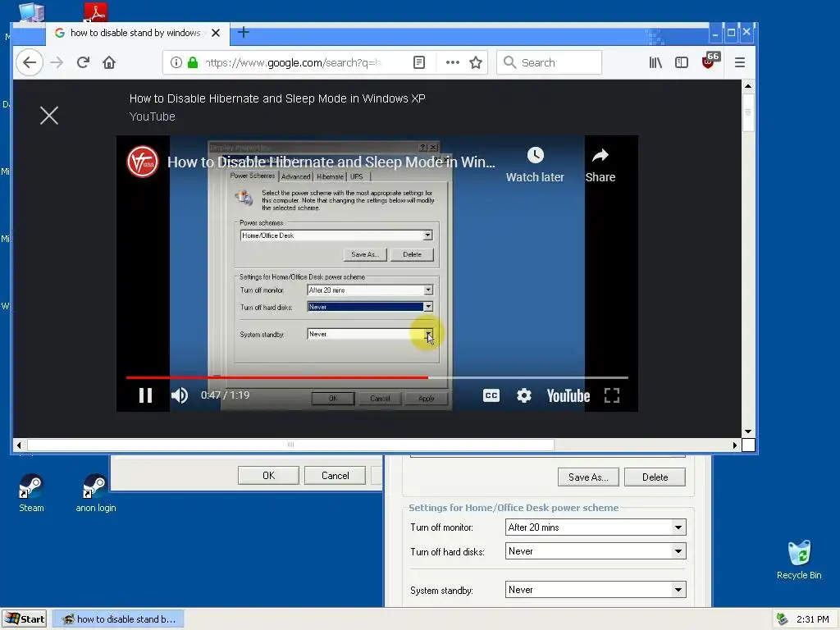This screenshot has width=840, height=630.
Task: Click Save As... in Power Options dialog
Action: [588, 477]
